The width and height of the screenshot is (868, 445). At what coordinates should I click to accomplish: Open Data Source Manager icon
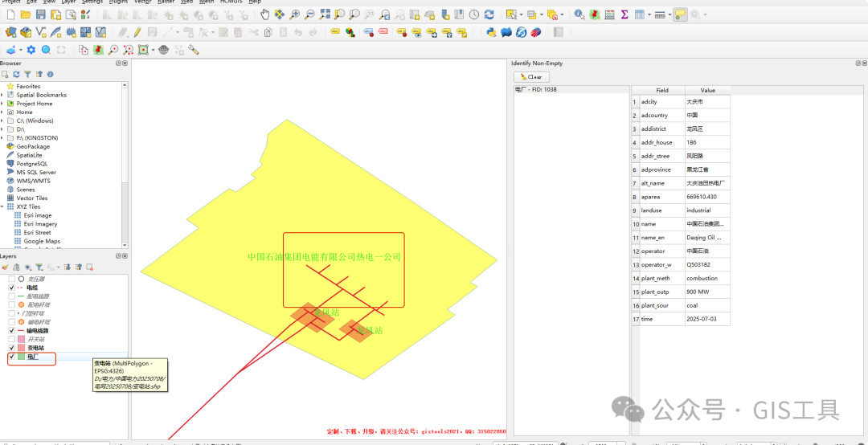tap(10, 33)
